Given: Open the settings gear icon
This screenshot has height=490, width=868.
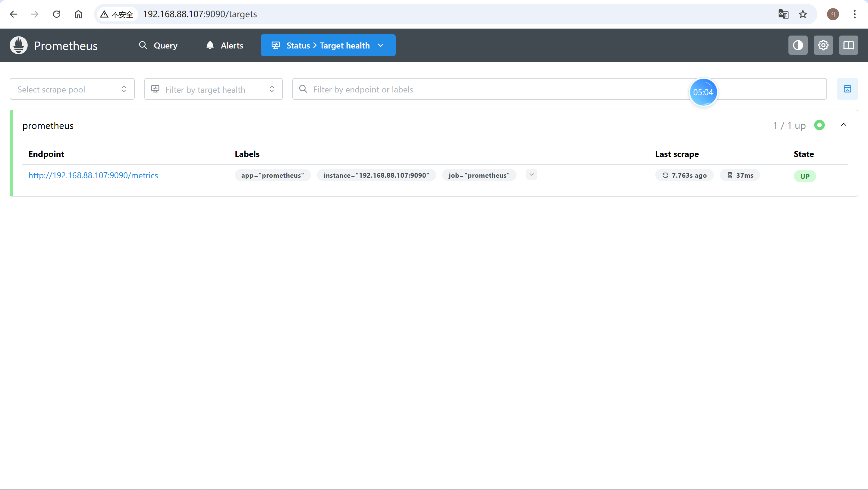Looking at the screenshot, I should 823,45.
